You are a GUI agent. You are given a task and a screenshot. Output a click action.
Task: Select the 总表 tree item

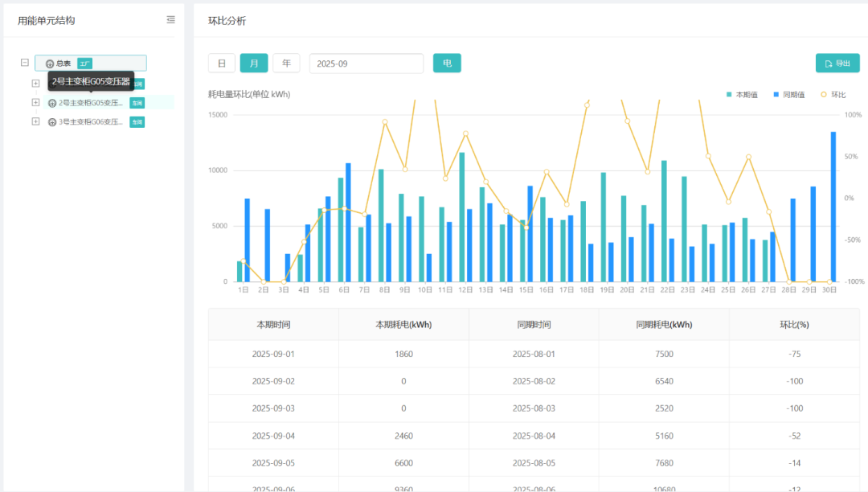63,64
